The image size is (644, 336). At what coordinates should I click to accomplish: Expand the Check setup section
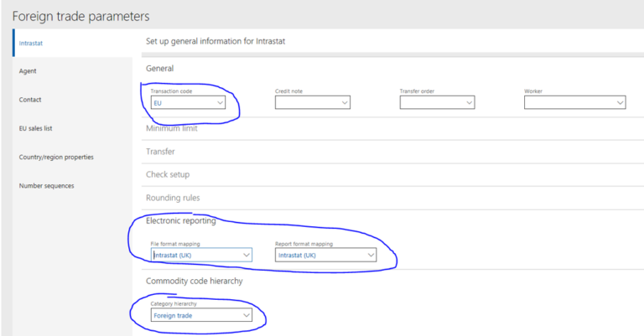click(168, 174)
